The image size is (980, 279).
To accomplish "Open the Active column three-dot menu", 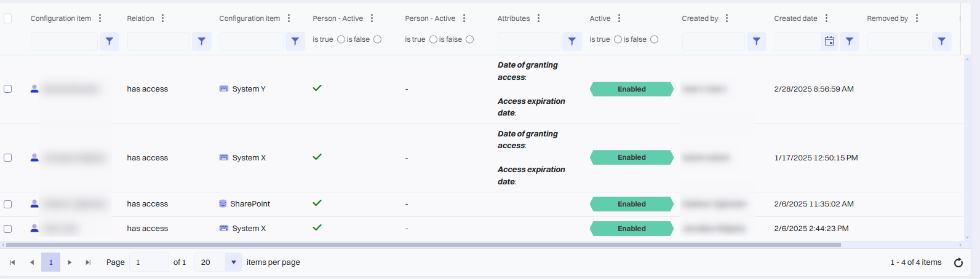I will pos(619,18).
